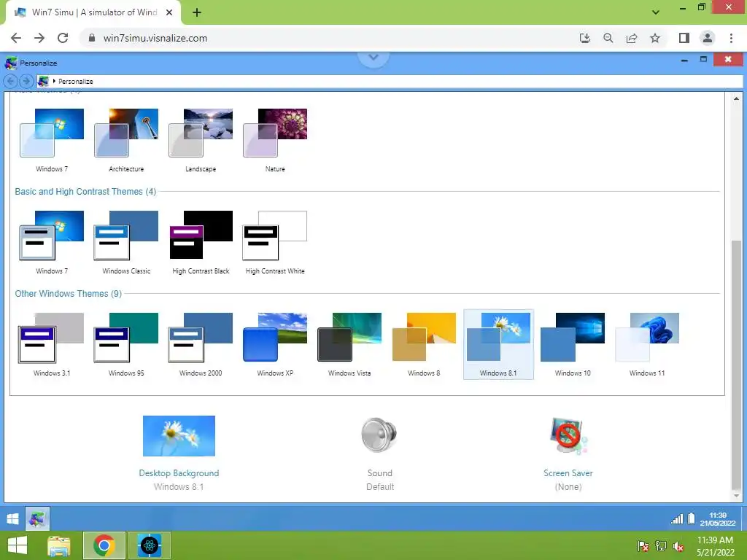Open Chrome tab search dropdown
Viewport: 747px width, 560px height.
coord(656,12)
